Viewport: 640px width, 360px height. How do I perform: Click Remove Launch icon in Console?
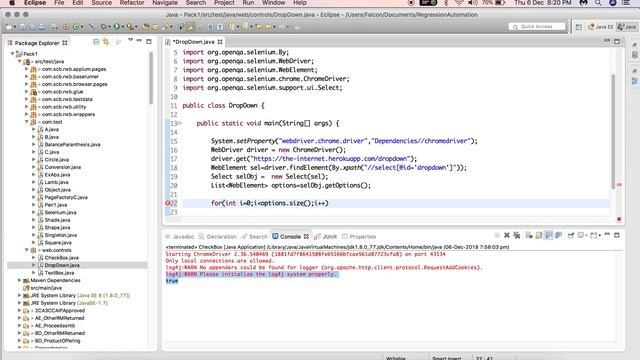[x=507, y=235]
